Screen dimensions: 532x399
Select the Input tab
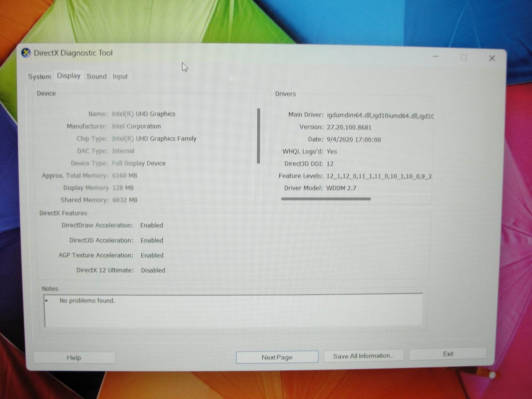pyautogui.click(x=120, y=76)
